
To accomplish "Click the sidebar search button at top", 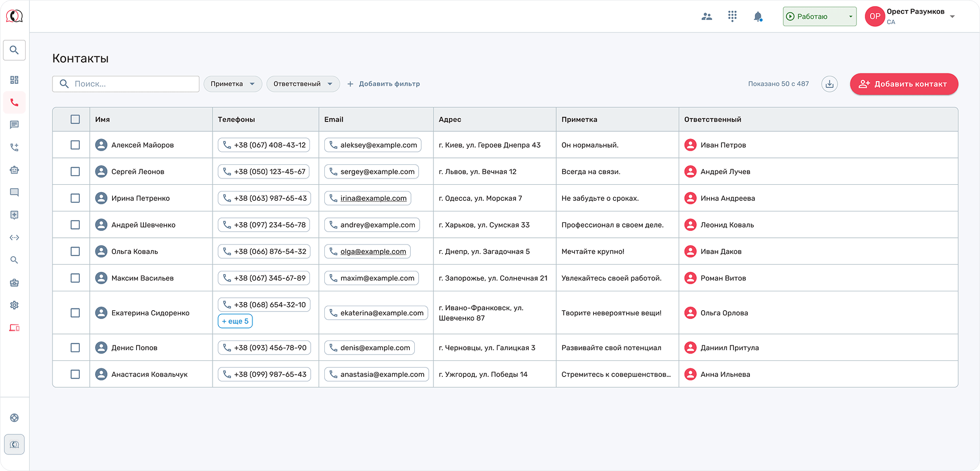I will coord(14,50).
